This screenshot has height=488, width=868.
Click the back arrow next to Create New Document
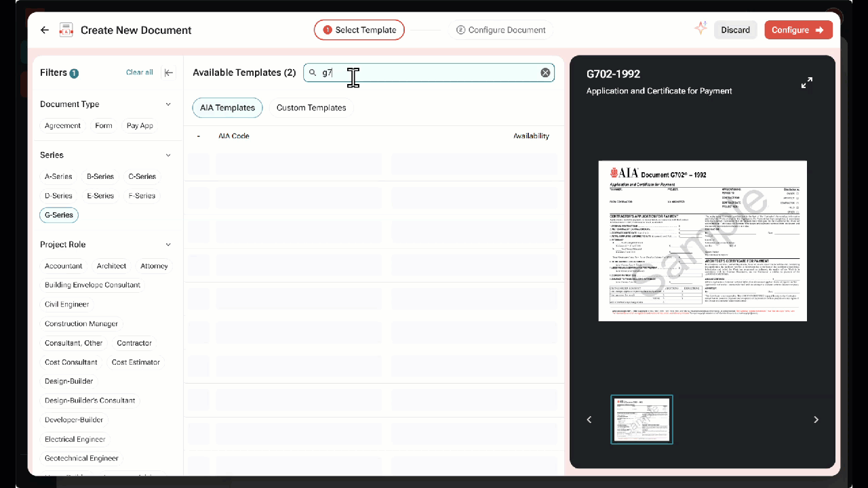45,30
